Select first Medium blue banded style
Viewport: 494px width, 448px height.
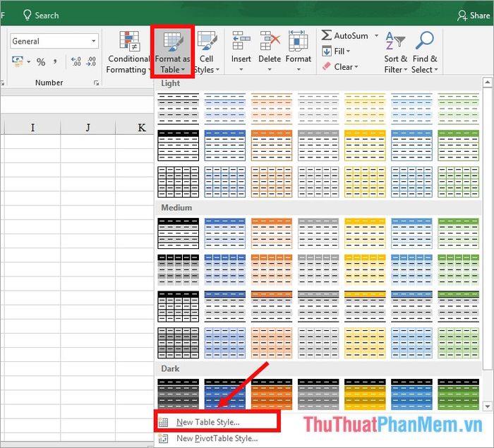(225, 234)
